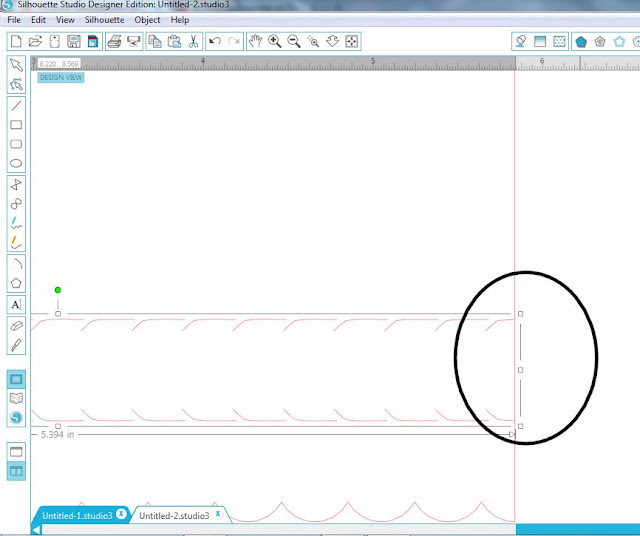Select the zoom selection tool
Viewport: 640px width, 536px height.
click(313, 41)
